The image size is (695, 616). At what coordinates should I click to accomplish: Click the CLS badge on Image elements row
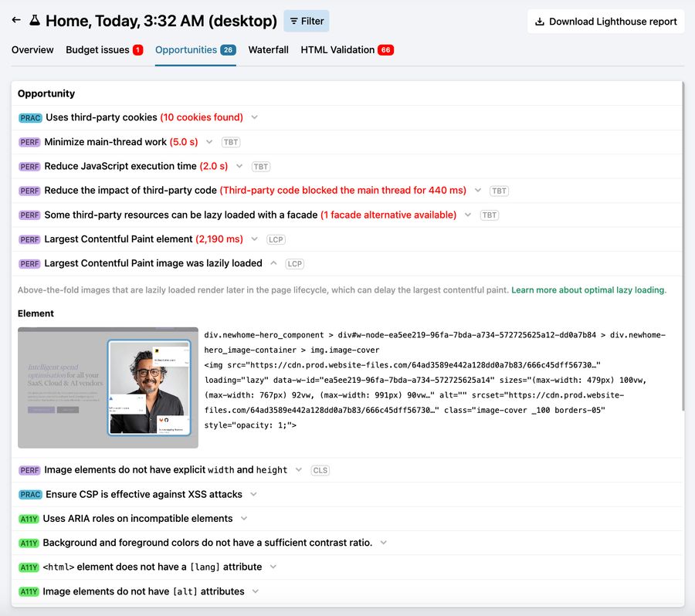tap(320, 470)
